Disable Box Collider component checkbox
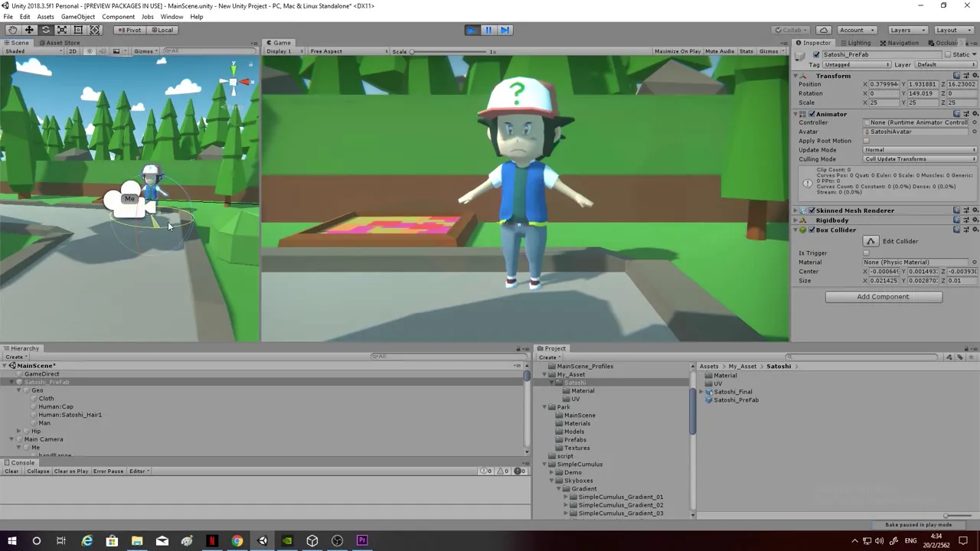Screen dimensions: 980x551 pyautogui.click(x=812, y=230)
